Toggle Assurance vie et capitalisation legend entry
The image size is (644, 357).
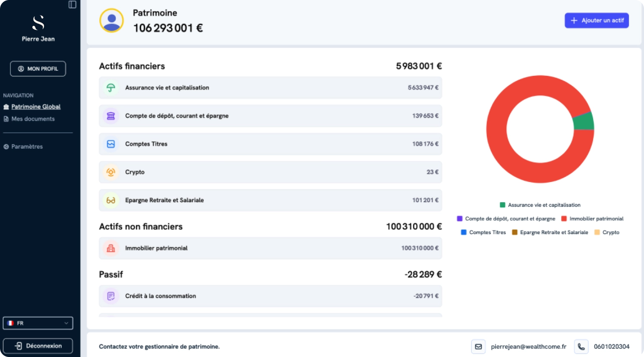(x=540, y=205)
